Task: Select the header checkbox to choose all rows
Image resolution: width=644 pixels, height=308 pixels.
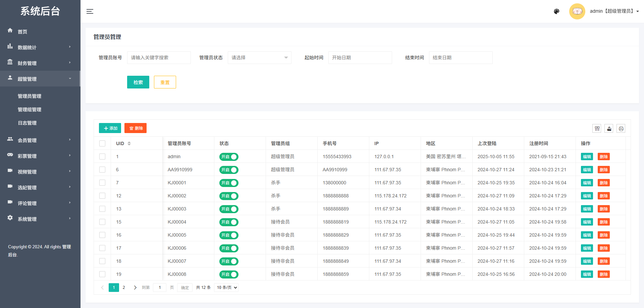Action: pos(102,143)
